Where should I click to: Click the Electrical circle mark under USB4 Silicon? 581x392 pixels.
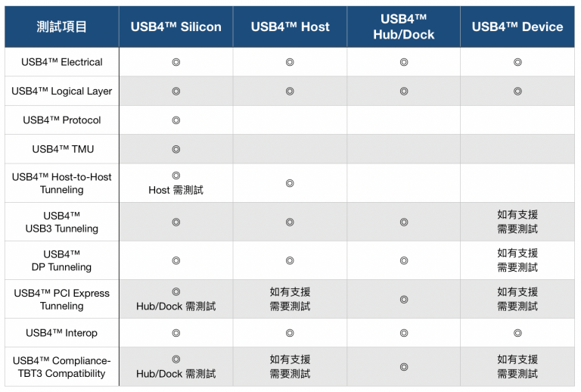(x=176, y=62)
